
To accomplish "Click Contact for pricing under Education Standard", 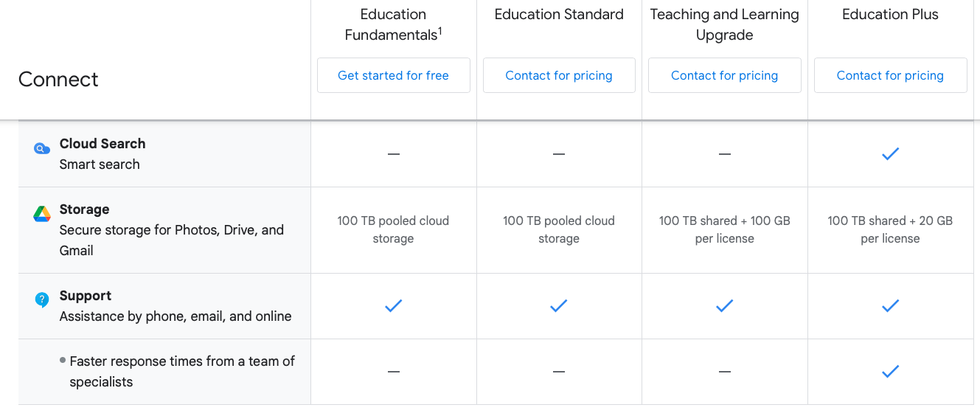I will click(559, 75).
